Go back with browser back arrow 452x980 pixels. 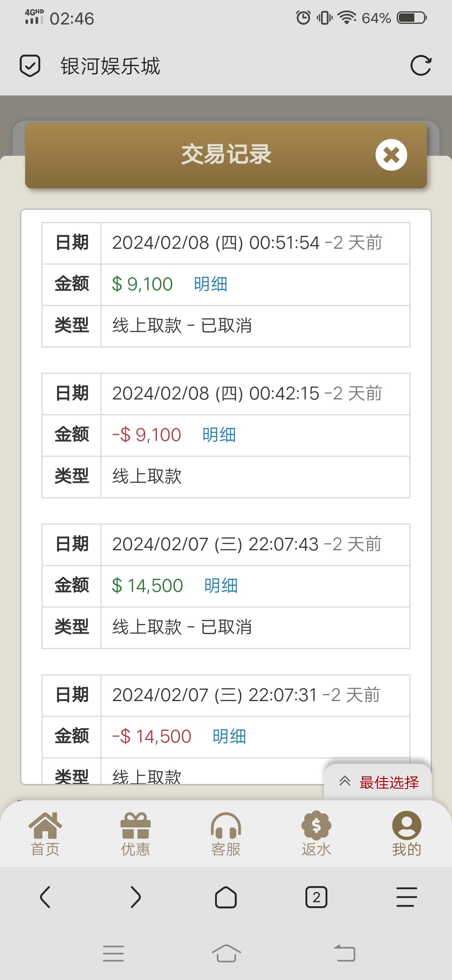point(45,897)
